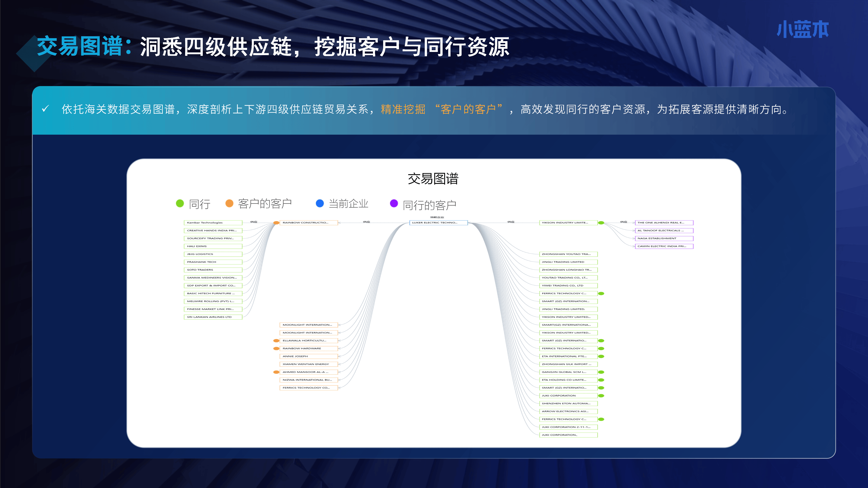Select the LUKER ELECTRIC TECHNO current-company node
The width and height of the screenshot is (868, 488).
tap(438, 223)
